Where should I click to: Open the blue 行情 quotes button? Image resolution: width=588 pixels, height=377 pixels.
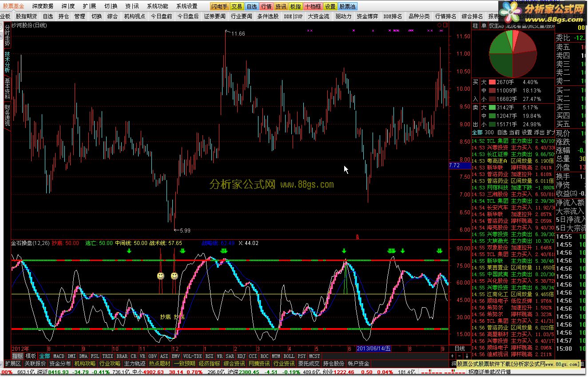point(266,6)
